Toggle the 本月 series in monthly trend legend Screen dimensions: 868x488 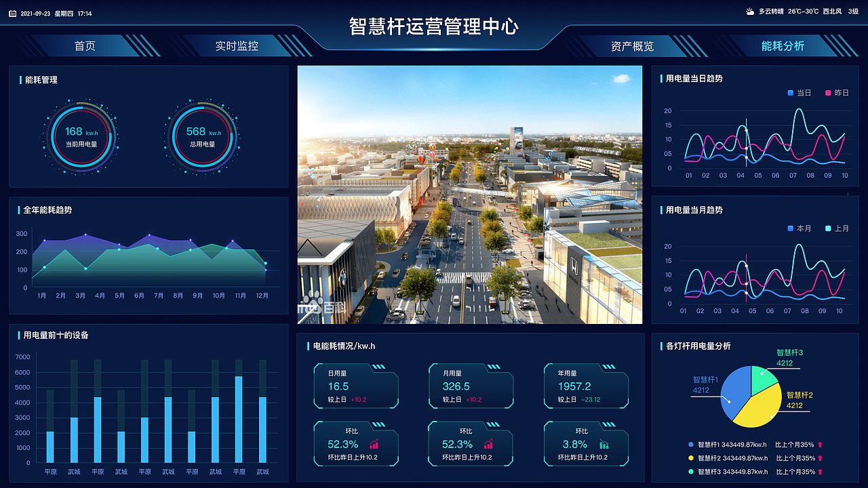tap(800, 228)
